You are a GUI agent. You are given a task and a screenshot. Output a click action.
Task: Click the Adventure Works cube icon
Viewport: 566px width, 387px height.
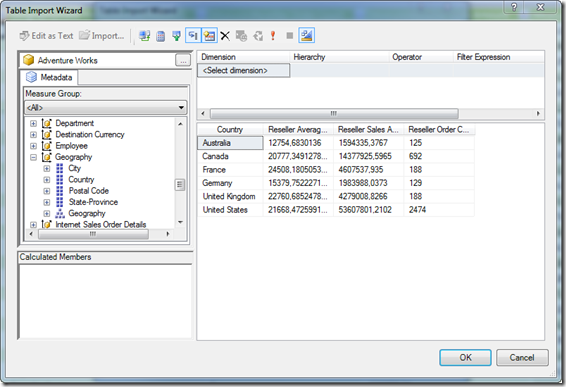coord(29,60)
